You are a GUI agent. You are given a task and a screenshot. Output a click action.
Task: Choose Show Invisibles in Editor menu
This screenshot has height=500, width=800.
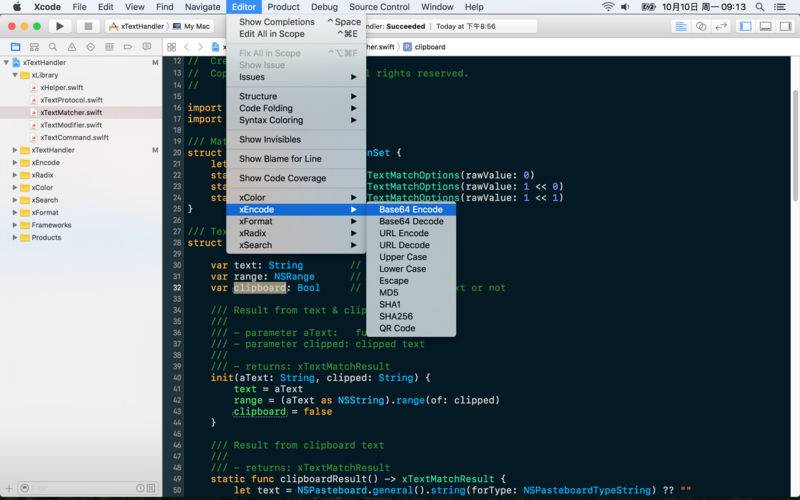pos(296,139)
